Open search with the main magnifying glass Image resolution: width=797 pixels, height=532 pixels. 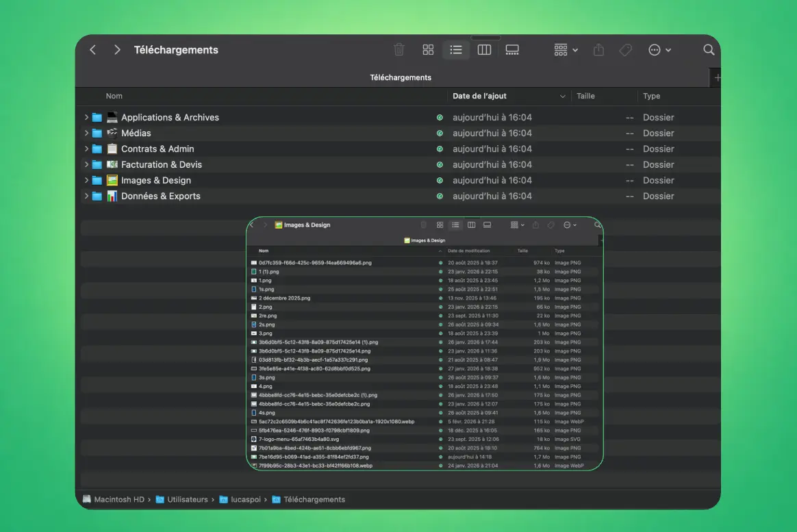[709, 50]
